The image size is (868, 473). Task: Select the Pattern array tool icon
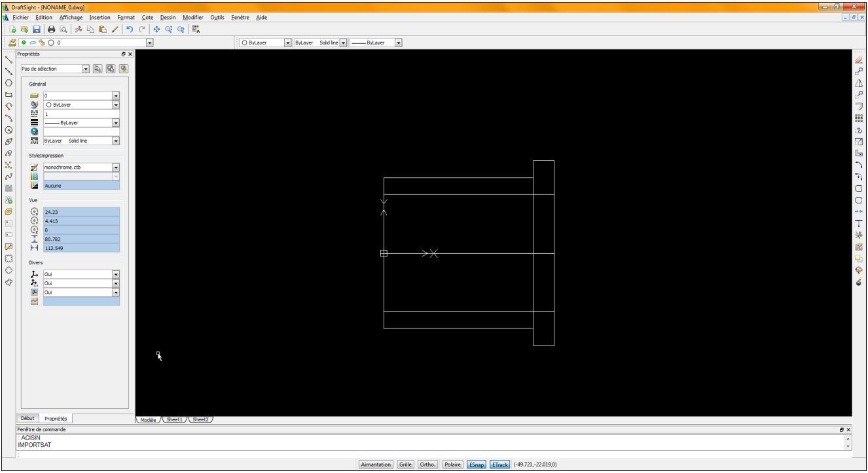pyautogui.click(x=858, y=118)
